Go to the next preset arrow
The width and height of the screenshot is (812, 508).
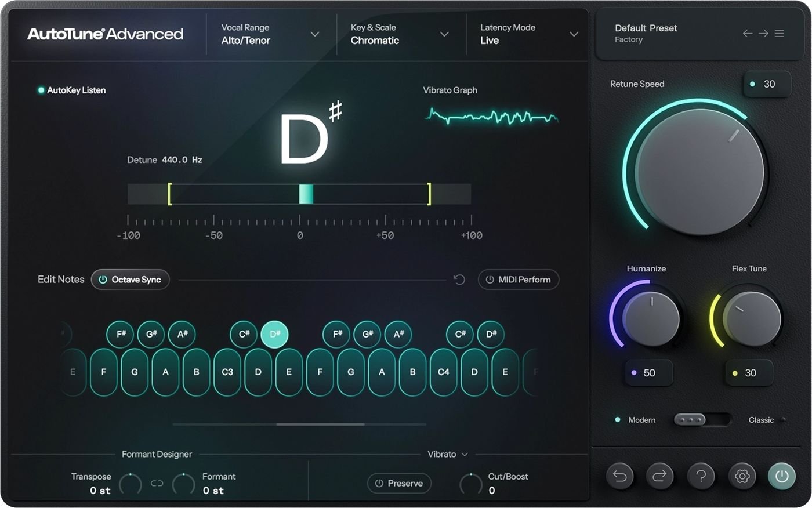click(763, 34)
